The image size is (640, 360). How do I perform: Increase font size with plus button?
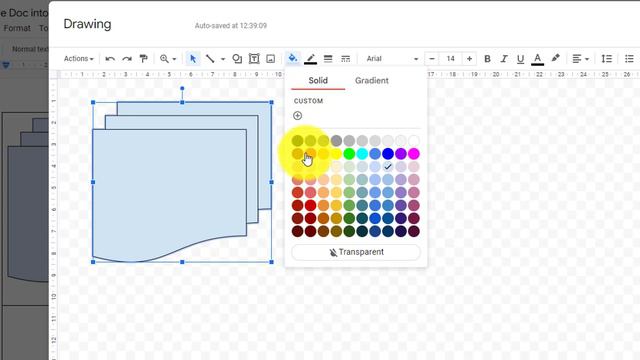point(469,59)
